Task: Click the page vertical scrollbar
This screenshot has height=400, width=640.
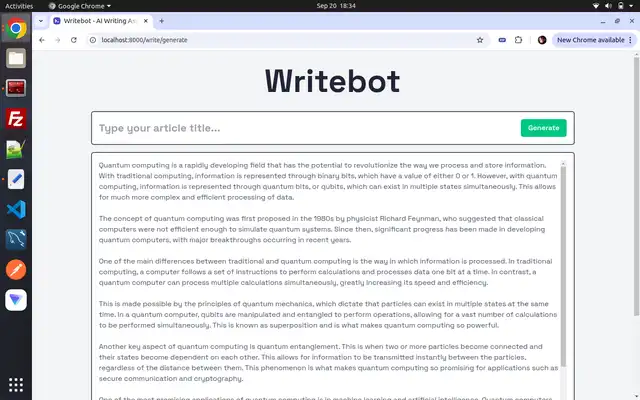Action: 636,186
